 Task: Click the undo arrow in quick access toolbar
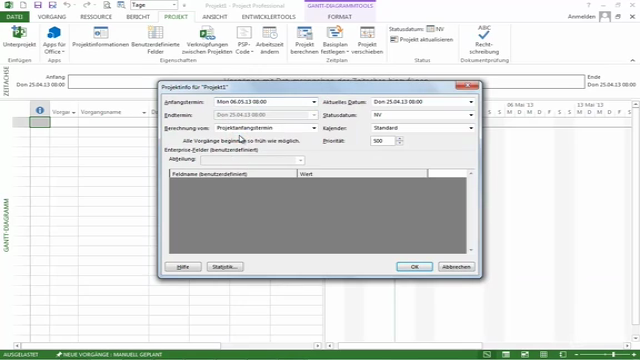pyautogui.click(x=67, y=5)
